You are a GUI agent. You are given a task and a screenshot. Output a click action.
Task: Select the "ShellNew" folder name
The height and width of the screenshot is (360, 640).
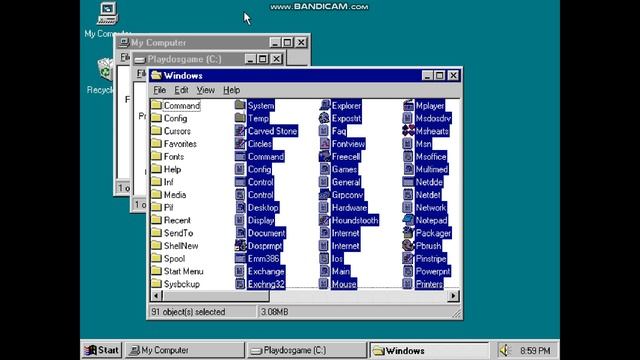181,246
